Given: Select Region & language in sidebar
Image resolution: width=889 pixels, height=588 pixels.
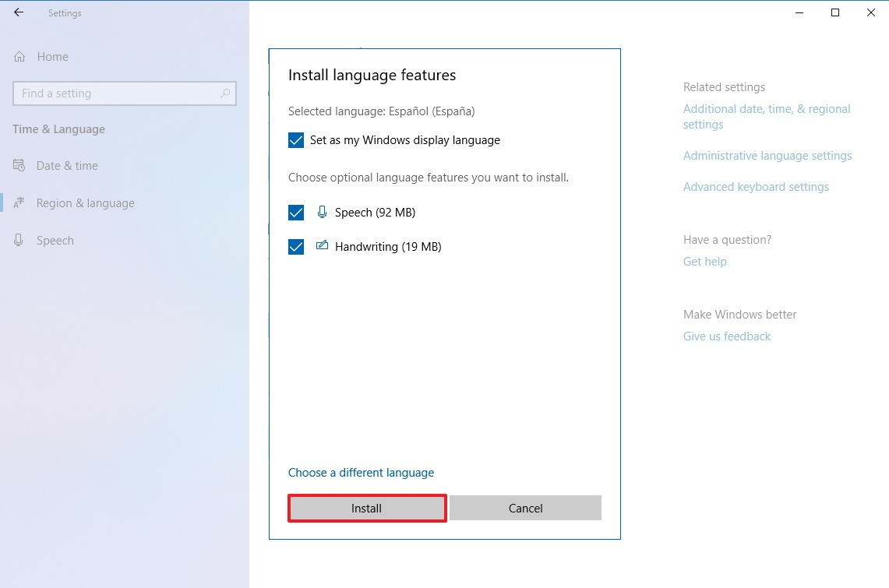Looking at the screenshot, I should click(x=85, y=202).
